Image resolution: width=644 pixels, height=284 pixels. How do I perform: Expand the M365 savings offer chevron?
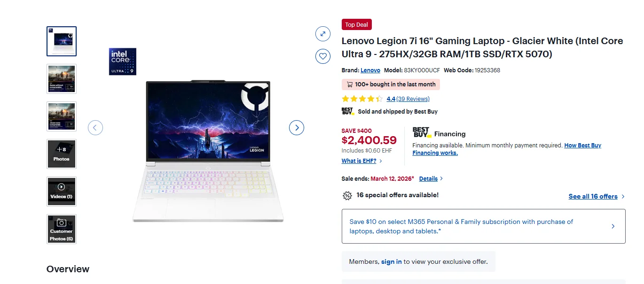click(613, 226)
